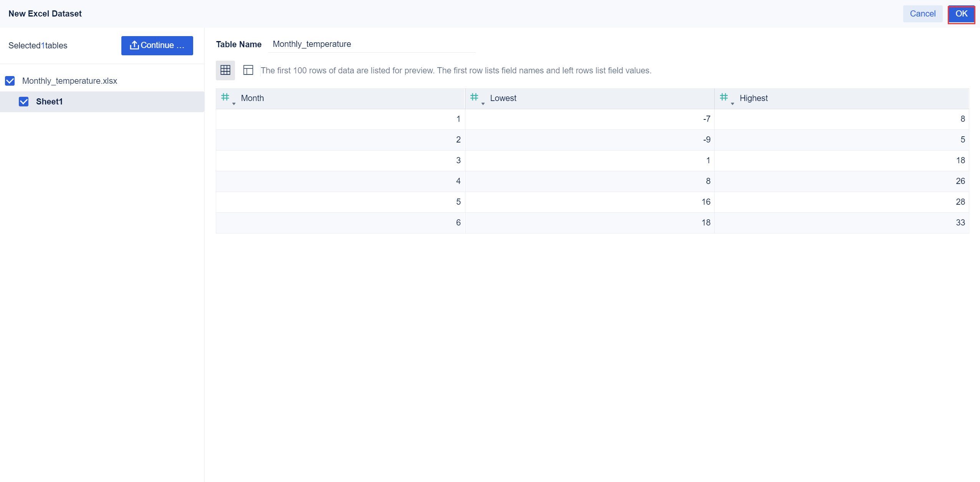Click the Lowest value -9 cell
The image size is (980, 482).
click(589, 139)
